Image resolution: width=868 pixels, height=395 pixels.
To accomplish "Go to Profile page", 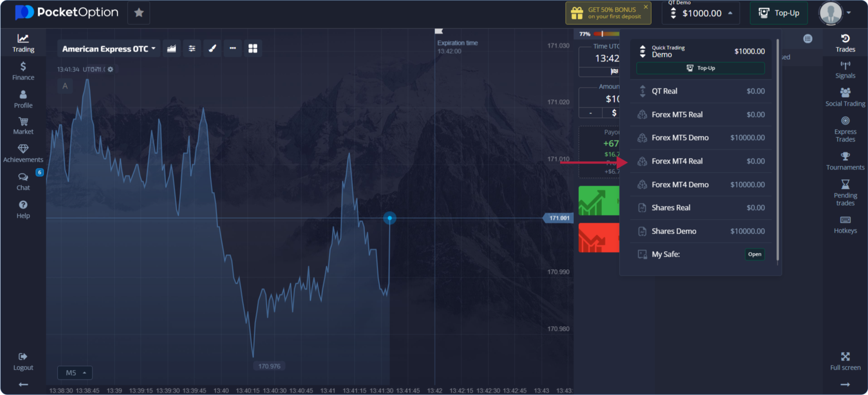I will coord(23,99).
